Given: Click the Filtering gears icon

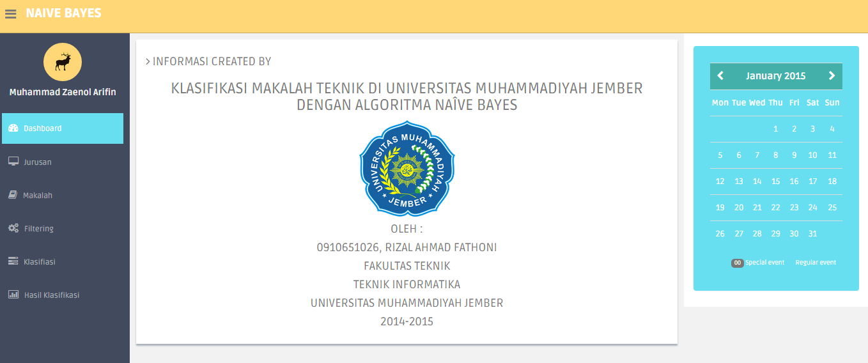Looking at the screenshot, I should (x=13, y=228).
